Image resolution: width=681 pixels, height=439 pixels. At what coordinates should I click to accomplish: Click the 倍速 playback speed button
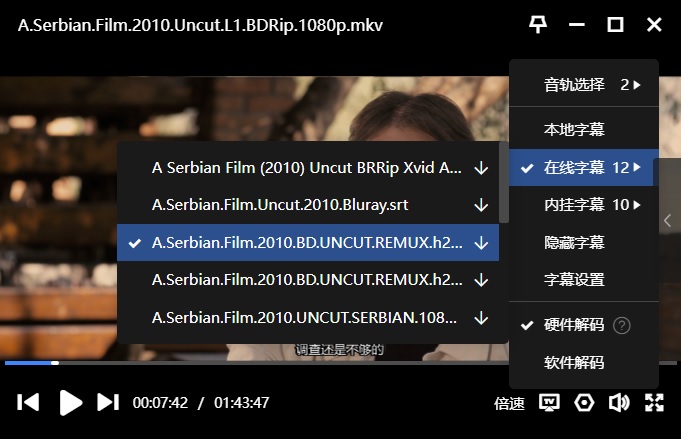point(509,403)
